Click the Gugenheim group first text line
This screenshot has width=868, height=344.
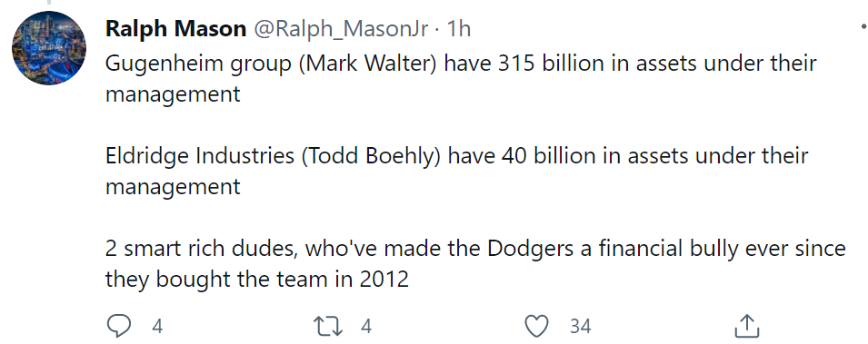(461, 64)
